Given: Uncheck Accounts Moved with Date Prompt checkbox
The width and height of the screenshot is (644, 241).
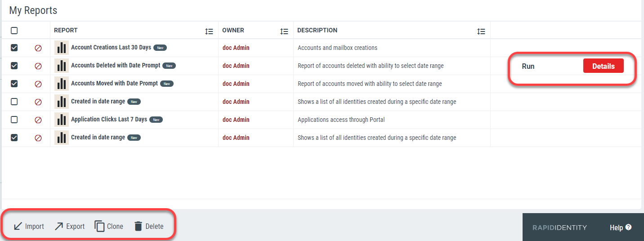Looking at the screenshot, I should tap(14, 84).
